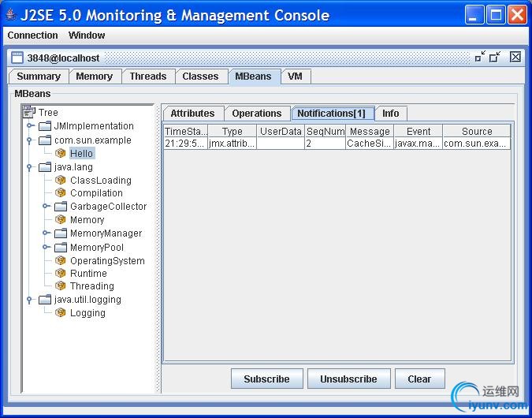Click the Source column header
The width and height of the screenshot is (532, 418).
[x=476, y=131]
